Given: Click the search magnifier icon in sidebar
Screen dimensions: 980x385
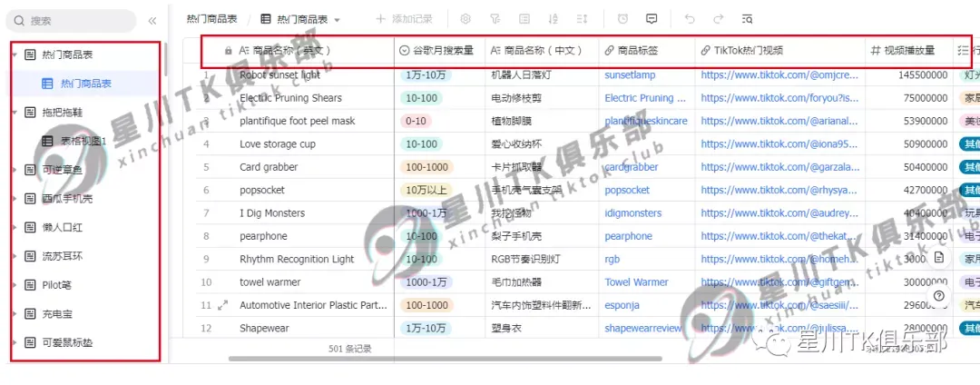Looking at the screenshot, I should click(x=19, y=21).
